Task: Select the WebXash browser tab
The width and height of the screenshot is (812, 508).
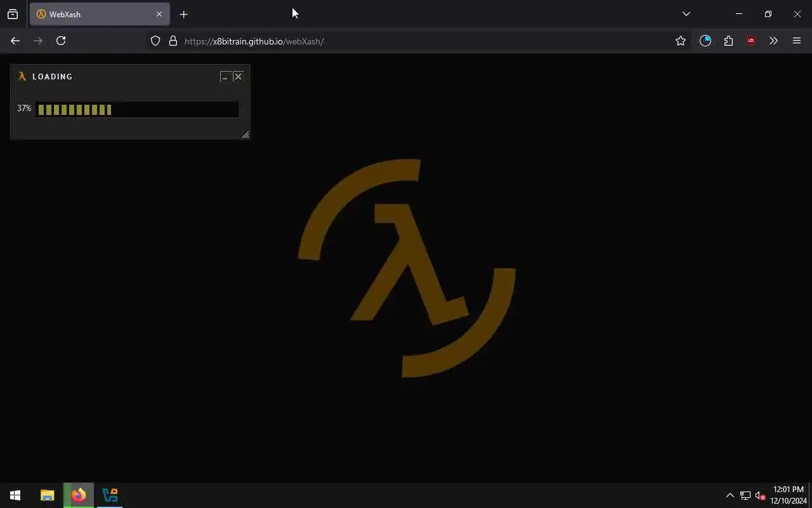Action: point(100,14)
